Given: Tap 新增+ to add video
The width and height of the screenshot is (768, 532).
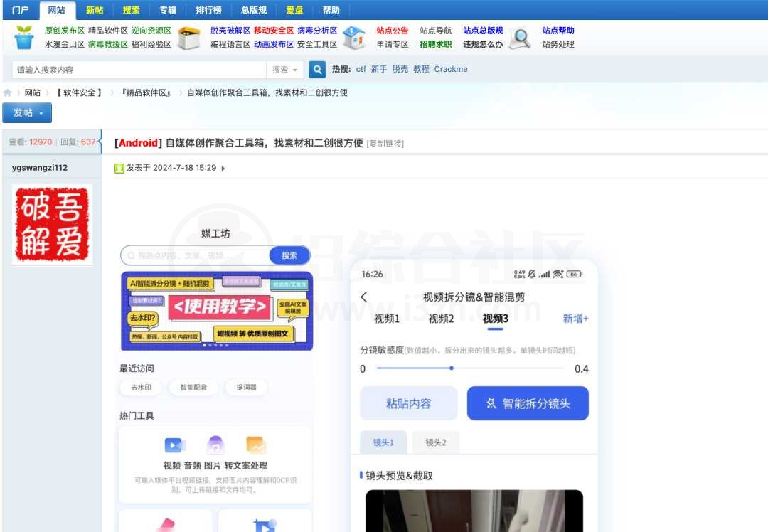Looking at the screenshot, I should (575, 319).
